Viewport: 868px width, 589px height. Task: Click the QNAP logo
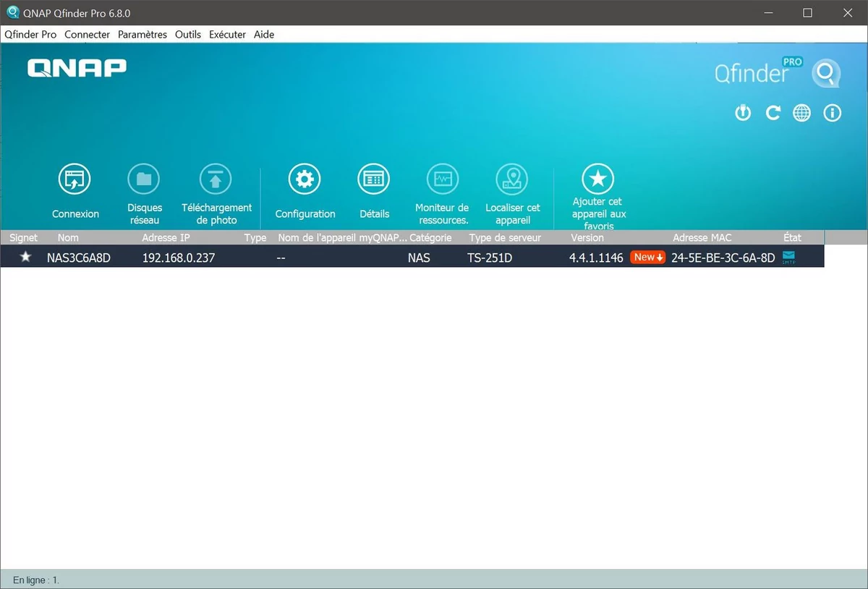(x=77, y=68)
